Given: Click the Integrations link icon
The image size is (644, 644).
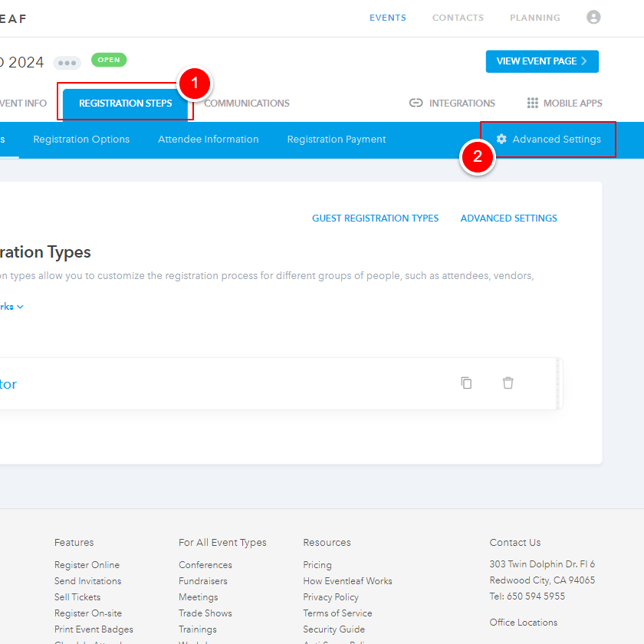Looking at the screenshot, I should [416, 103].
